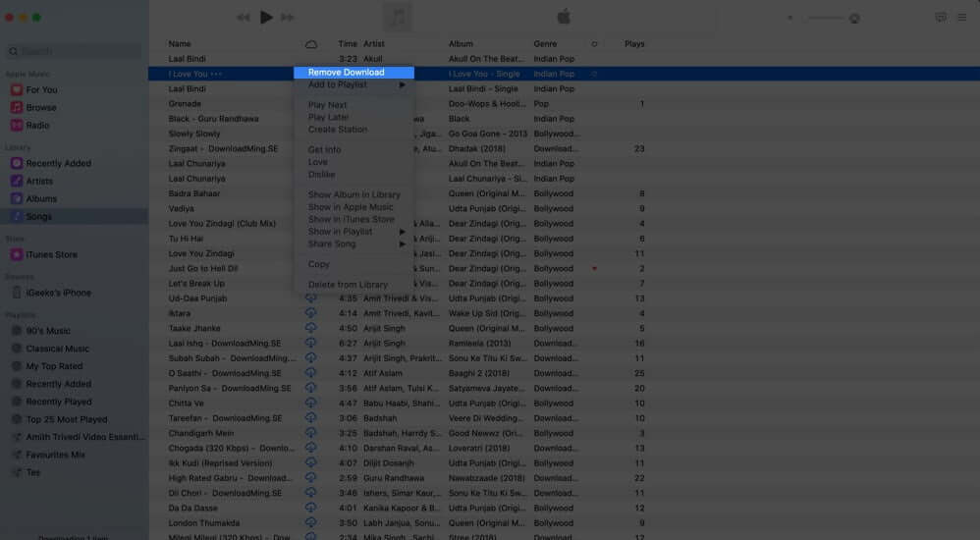Select Songs in the sidebar

tap(74, 216)
